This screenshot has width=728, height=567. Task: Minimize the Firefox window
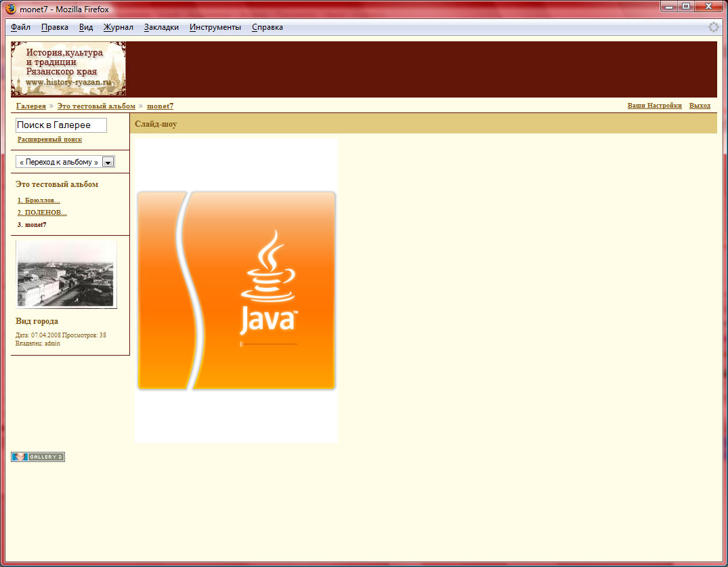669,7
